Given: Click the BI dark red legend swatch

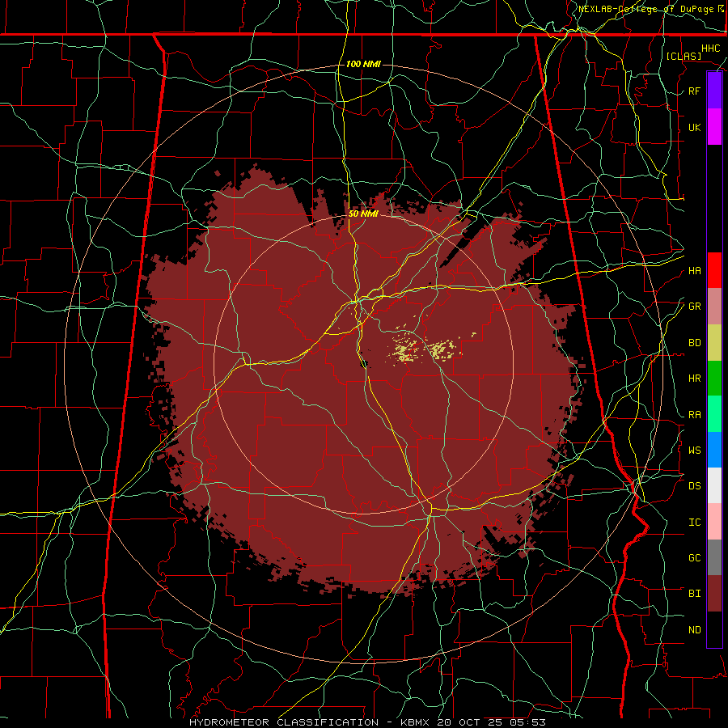Looking at the screenshot, I should (x=714, y=594).
